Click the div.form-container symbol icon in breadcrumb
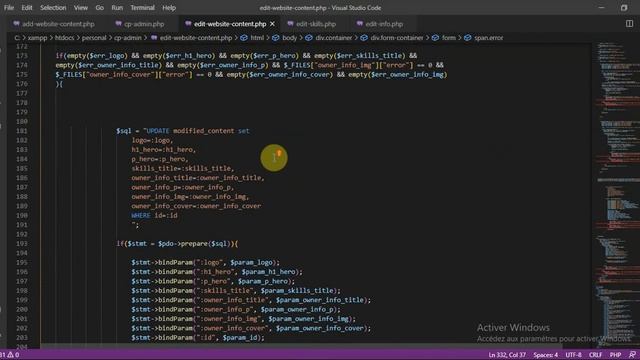The width and height of the screenshot is (640, 360). click(364, 38)
